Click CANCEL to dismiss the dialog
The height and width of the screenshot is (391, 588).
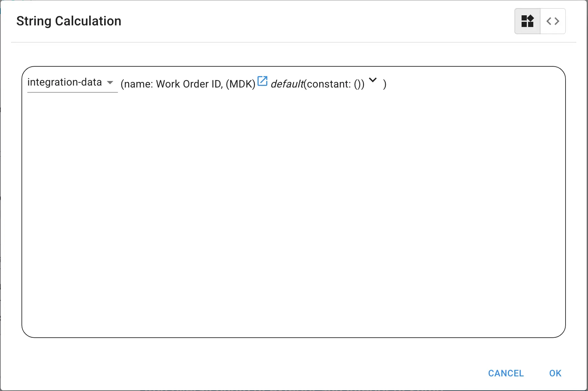pos(506,373)
